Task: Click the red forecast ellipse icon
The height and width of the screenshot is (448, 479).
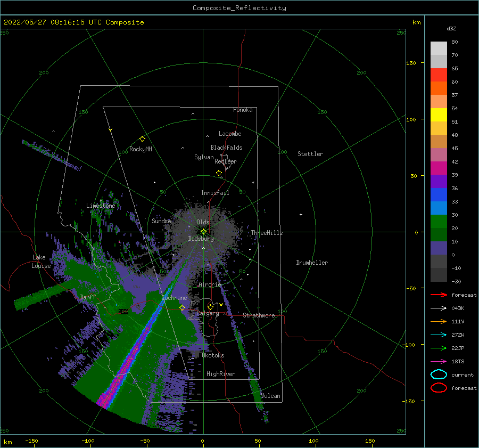Action: [439, 388]
